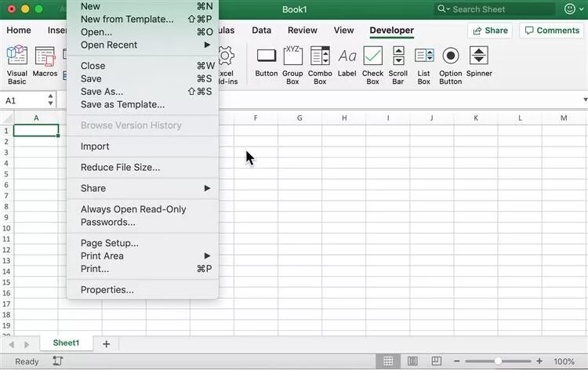Click the Share button
Image resolution: width=588 pixels, height=370 pixels.
coord(490,31)
